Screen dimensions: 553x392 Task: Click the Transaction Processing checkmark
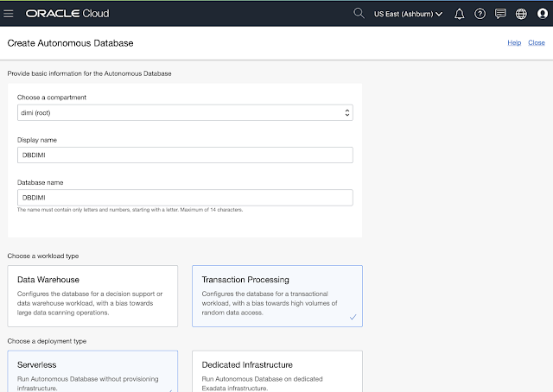pyautogui.click(x=352, y=318)
